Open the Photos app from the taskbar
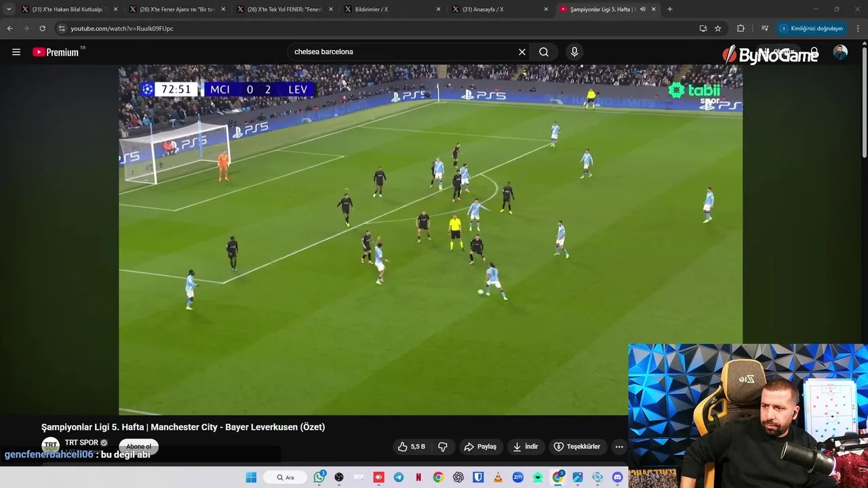Viewport: 868px width, 488px height. tap(578, 477)
